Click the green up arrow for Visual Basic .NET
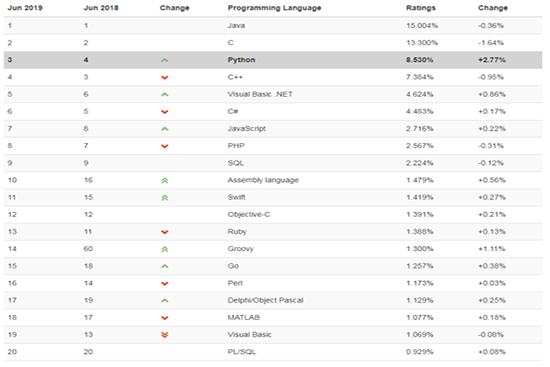550x367 pixels. tap(165, 95)
